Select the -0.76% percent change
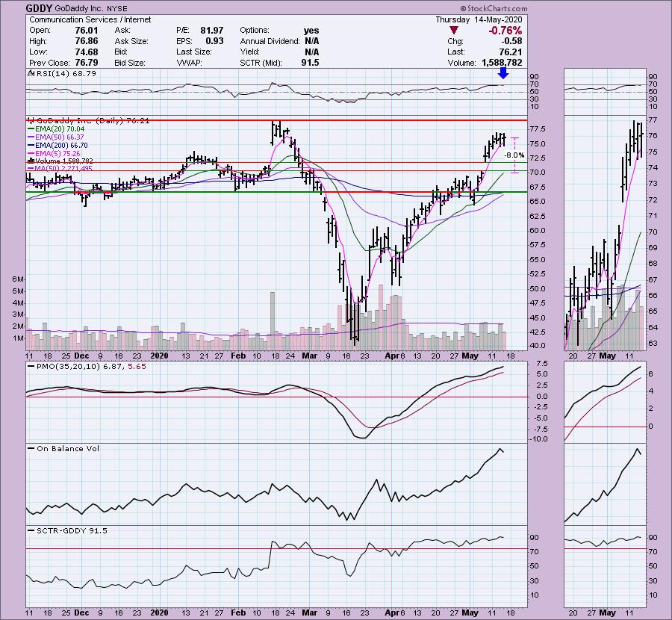This screenshot has height=620, width=672. click(505, 31)
